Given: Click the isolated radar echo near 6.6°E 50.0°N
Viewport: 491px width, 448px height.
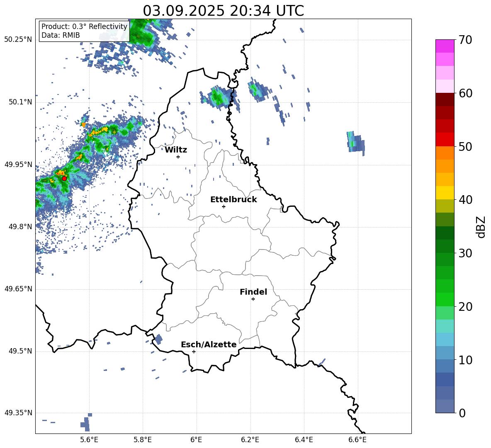Looking at the screenshot, I should click(x=355, y=143).
